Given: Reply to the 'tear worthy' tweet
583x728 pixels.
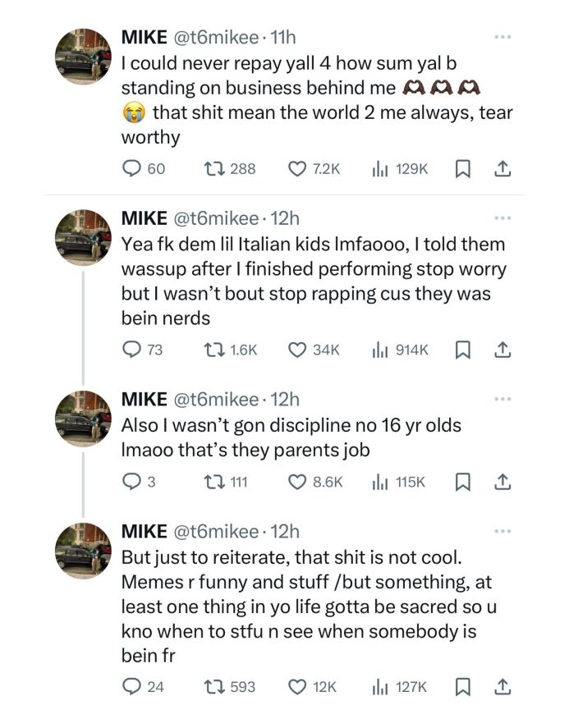Looking at the screenshot, I should [x=132, y=169].
